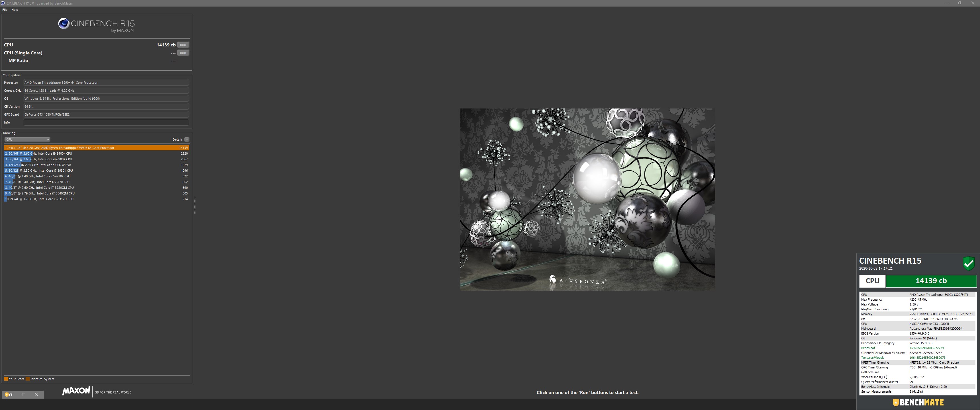Screen dimensions: 980x410
Task: Click the Cinebench title bar app icon
Action: click(3, 3)
